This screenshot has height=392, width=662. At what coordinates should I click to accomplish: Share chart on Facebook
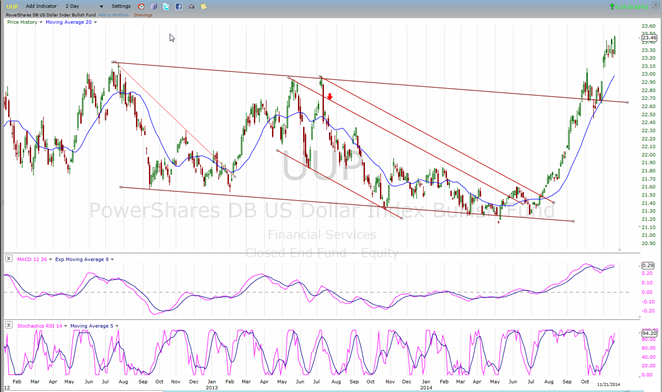pyautogui.click(x=179, y=6)
